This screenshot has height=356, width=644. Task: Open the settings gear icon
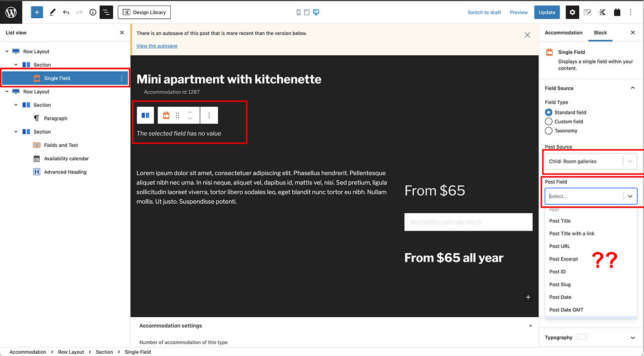pyautogui.click(x=572, y=12)
